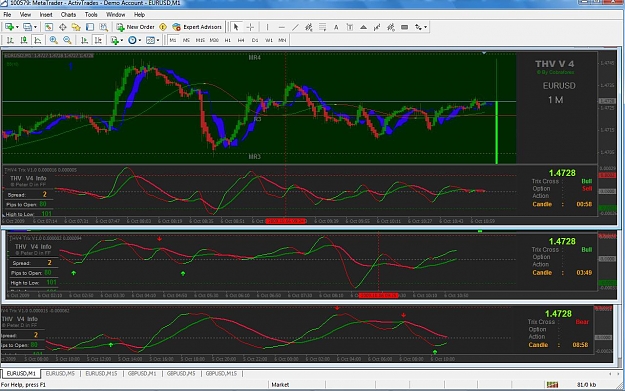Show the Market Watch window
Screen dimensions: 625x391
(x=49, y=27)
